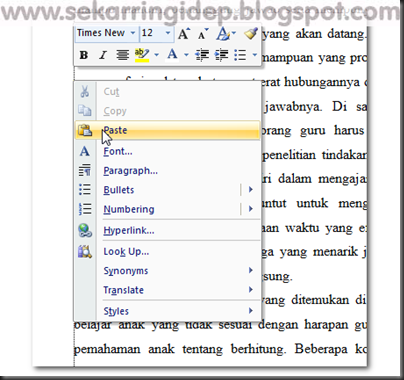
Task: Increase indent using mini toolbar icon
Action: (221, 55)
